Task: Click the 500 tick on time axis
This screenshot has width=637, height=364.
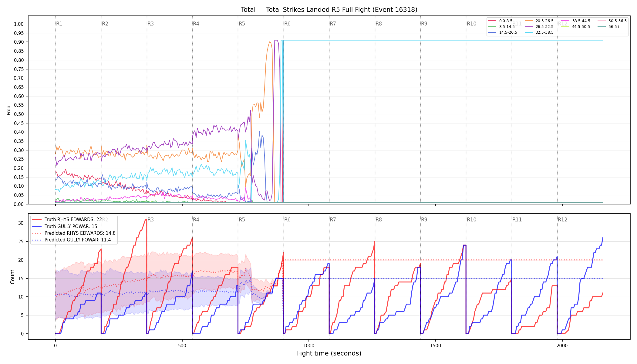Action: (x=182, y=346)
